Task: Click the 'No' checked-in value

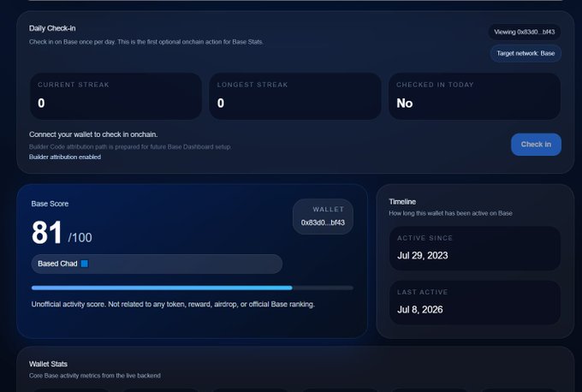Action: click(405, 104)
